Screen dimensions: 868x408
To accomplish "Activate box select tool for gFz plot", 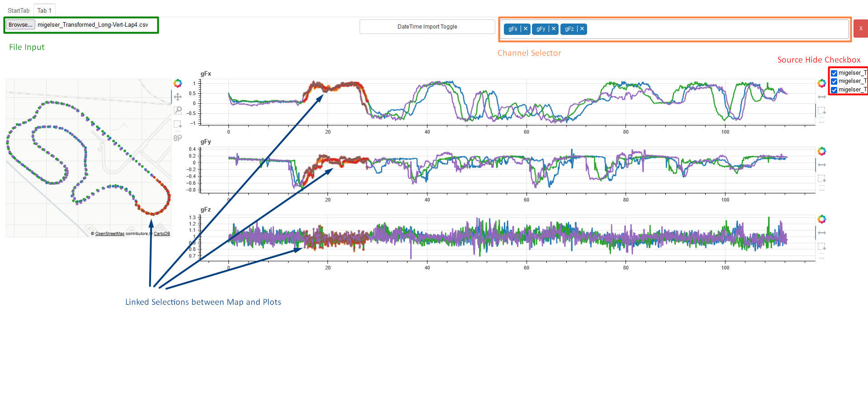I will [x=822, y=247].
